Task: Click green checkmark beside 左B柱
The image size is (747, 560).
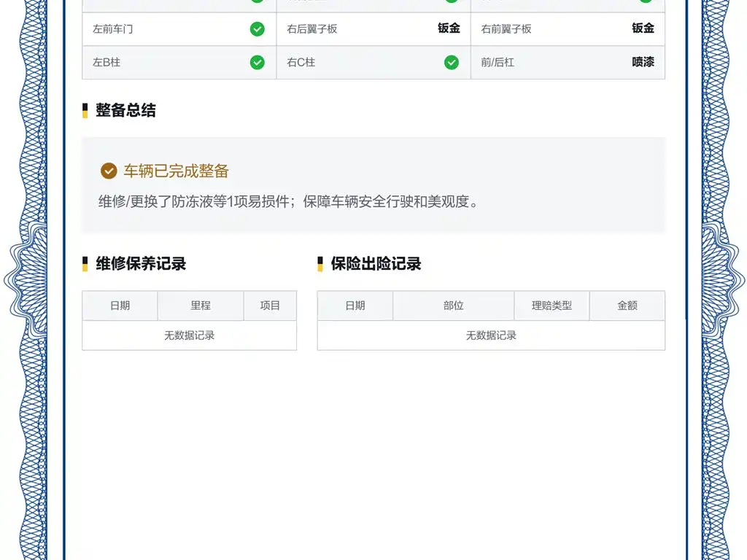Action: pyautogui.click(x=258, y=63)
